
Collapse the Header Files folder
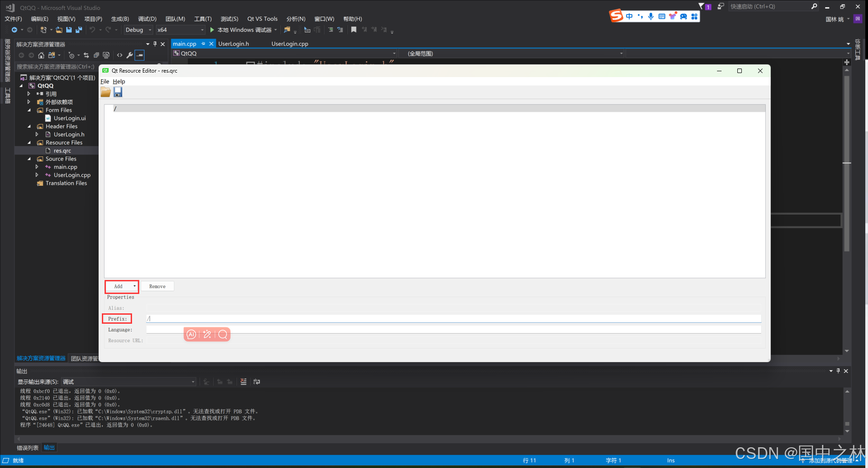point(29,126)
